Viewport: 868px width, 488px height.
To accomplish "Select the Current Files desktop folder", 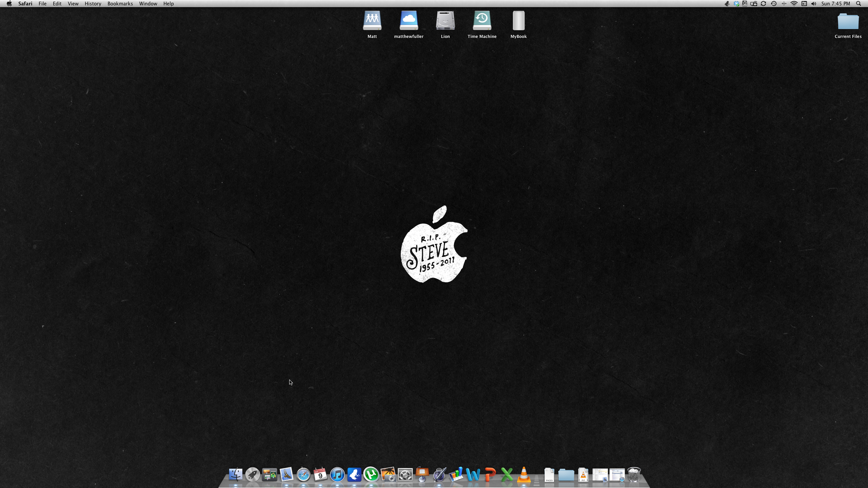I will [x=848, y=22].
